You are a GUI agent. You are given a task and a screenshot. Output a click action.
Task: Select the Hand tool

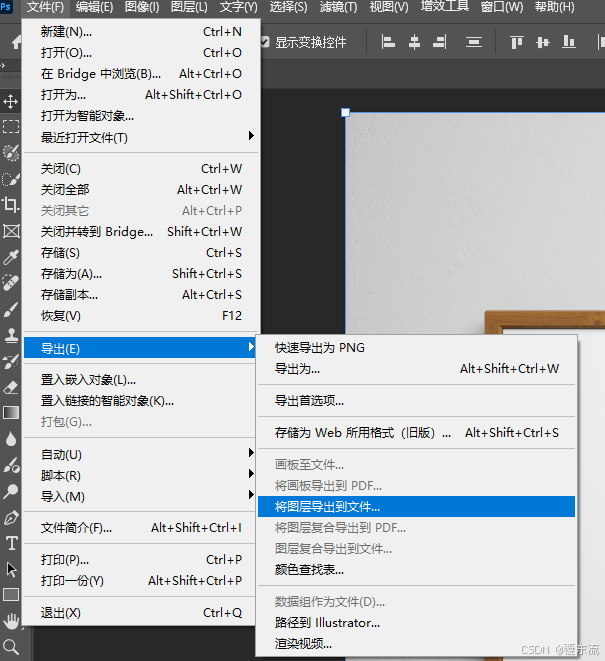click(x=11, y=621)
